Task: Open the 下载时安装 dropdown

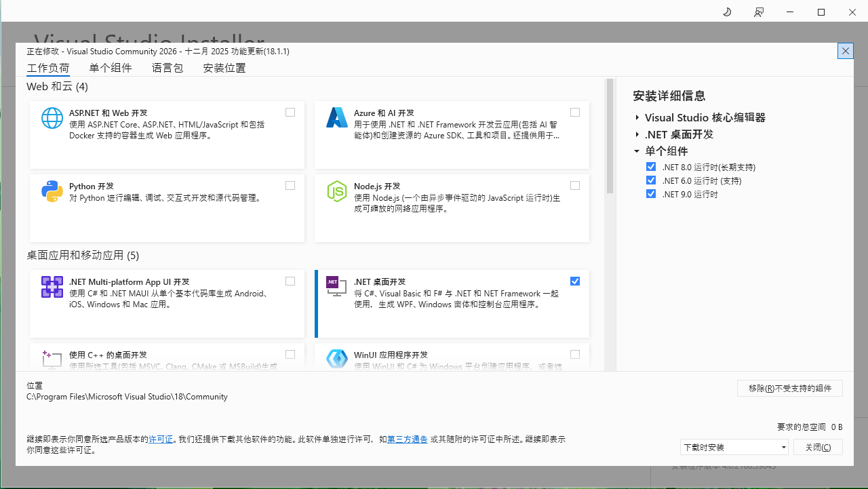Action: point(734,447)
